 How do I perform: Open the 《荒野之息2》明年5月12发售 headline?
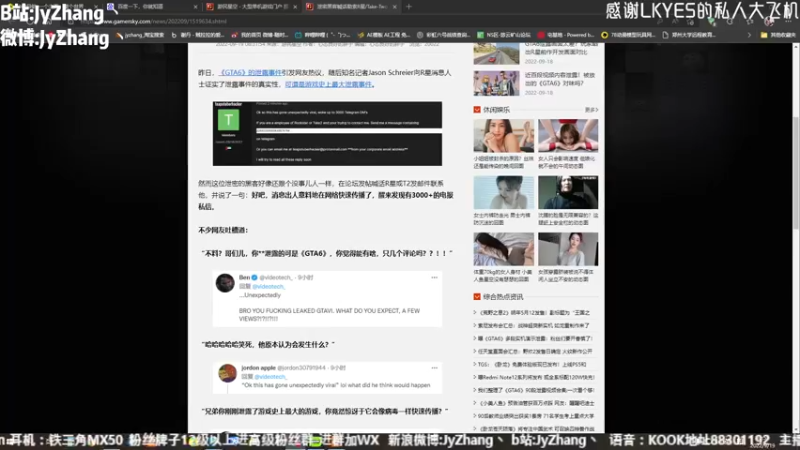534,312
